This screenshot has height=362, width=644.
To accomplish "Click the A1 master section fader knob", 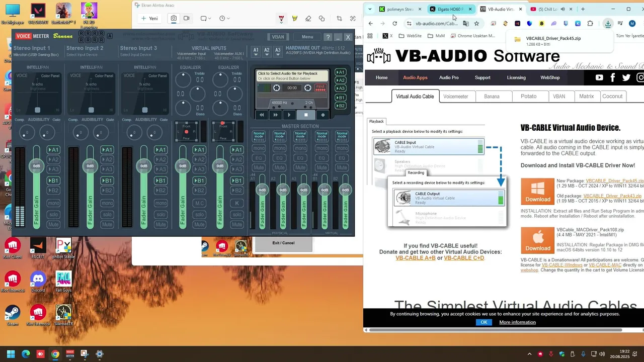I will pyautogui.click(x=262, y=190).
